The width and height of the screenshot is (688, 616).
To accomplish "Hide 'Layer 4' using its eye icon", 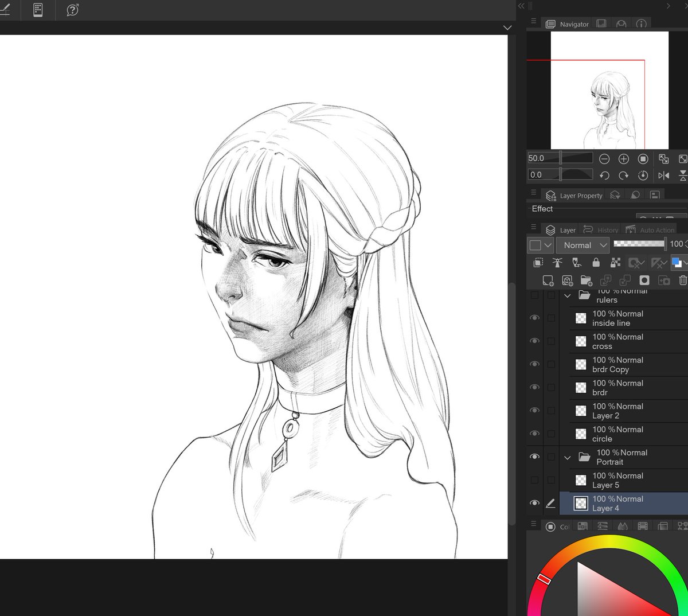I will coord(535,503).
